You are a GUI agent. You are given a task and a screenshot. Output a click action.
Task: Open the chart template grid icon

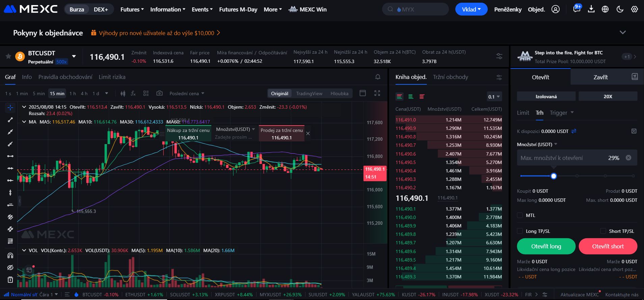tap(146, 93)
